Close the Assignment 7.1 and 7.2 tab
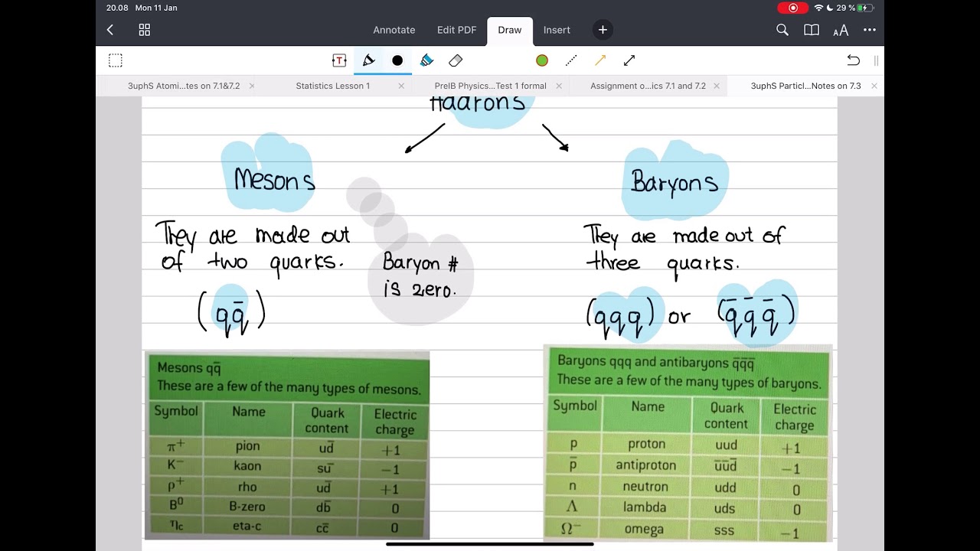The width and height of the screenshot is (980, 551). click(x=717, y=86)
